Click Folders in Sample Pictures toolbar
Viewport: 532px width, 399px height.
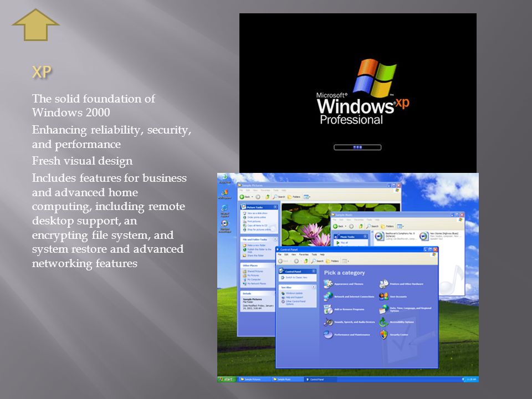[x=294, y=197]
